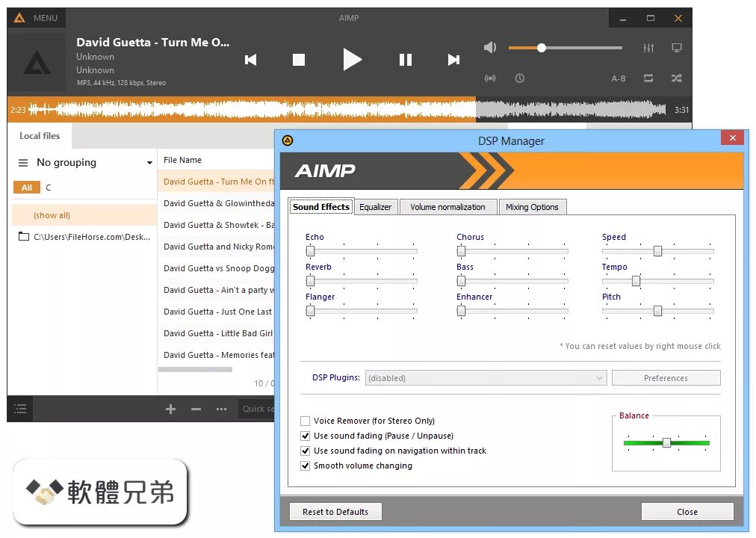The height and width of the screenshot is (538, 756).
Task: Select David Guetta - Memories track
Action: [x=217, y=355]
